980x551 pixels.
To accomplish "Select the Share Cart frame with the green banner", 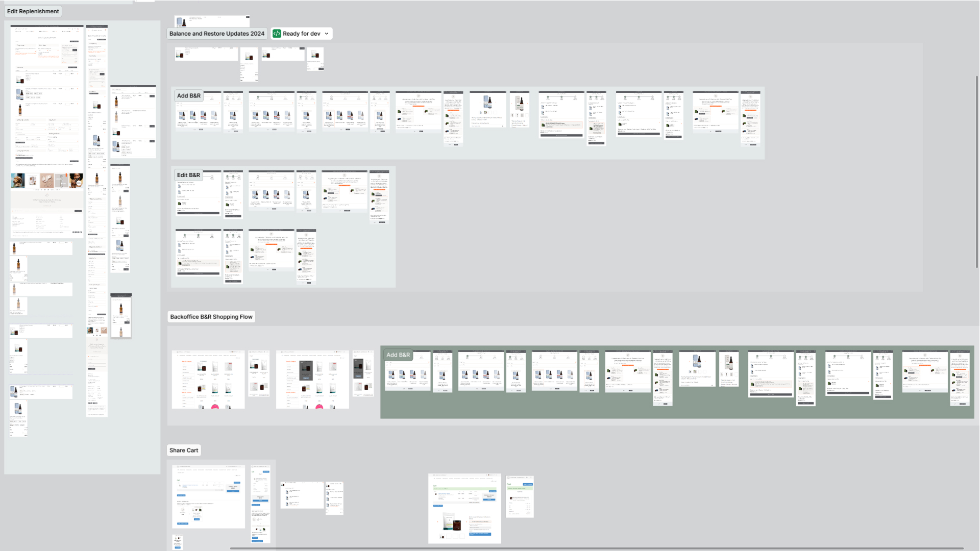I will pyautogui.click(x=464, y=508).
